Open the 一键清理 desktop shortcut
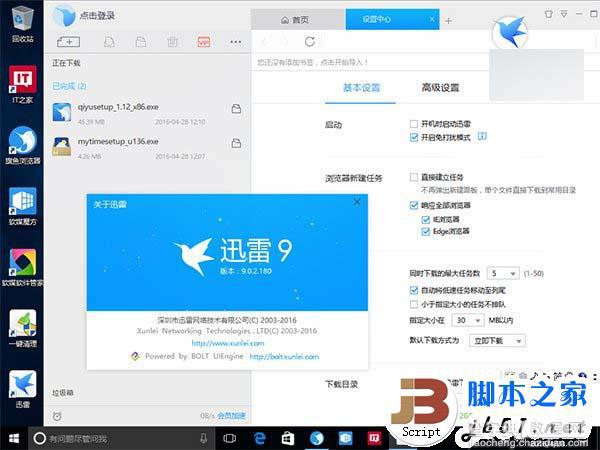Viewport: 600px width, 450px height. point(23,328)
